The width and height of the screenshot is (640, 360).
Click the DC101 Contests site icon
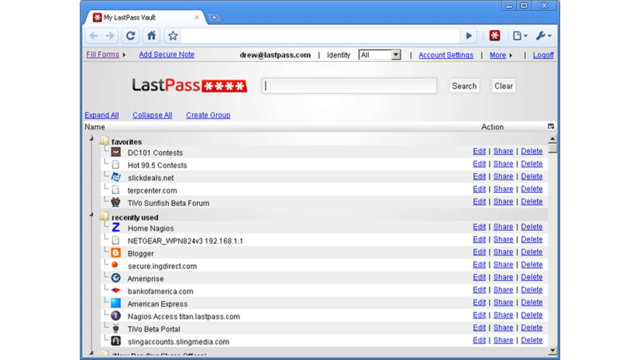[116, 152]
